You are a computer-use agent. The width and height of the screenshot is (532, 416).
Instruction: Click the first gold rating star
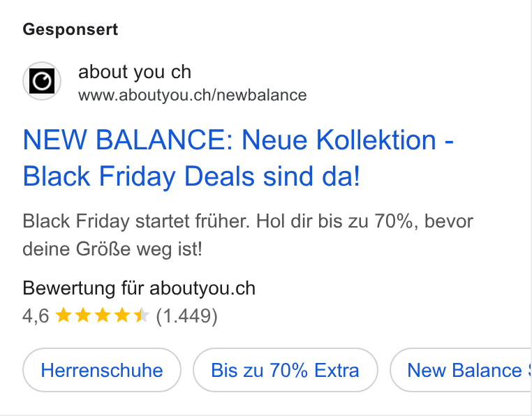coord(63,315)
